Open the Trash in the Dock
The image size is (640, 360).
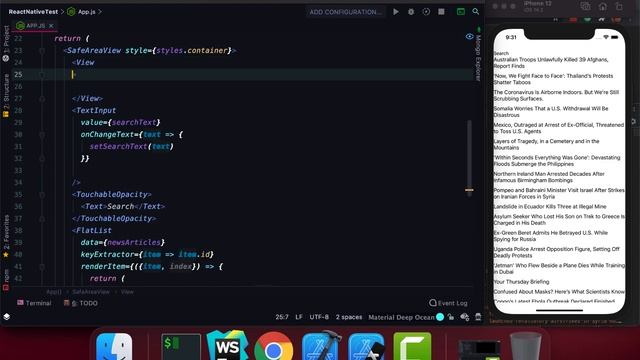(526, 346)
